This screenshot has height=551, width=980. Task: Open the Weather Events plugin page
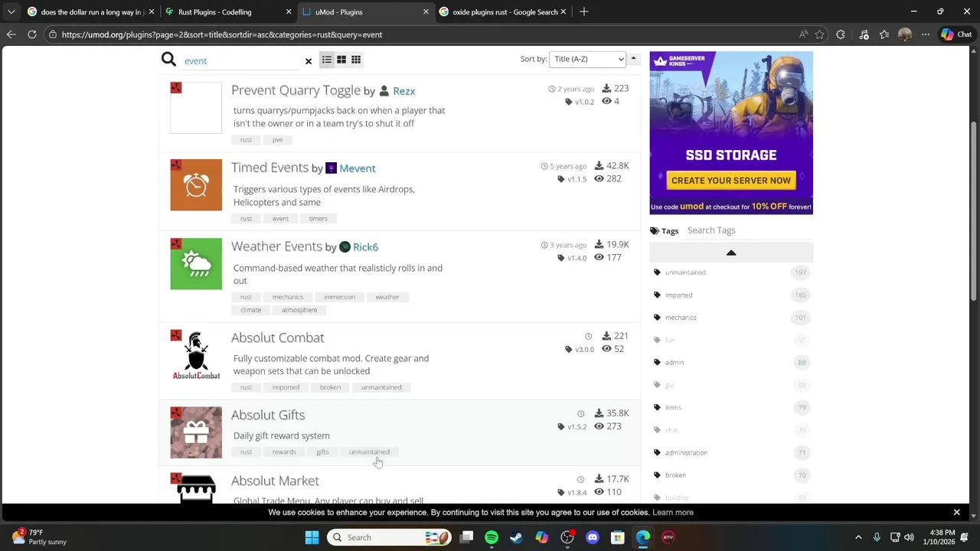276,246
